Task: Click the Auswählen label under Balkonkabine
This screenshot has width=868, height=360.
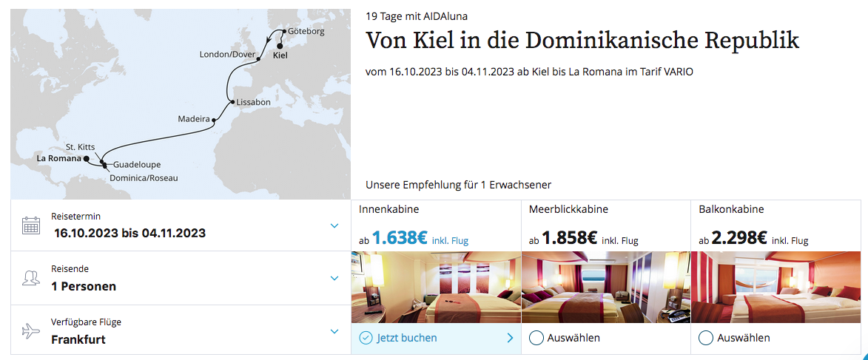Action: coord(744,338)
